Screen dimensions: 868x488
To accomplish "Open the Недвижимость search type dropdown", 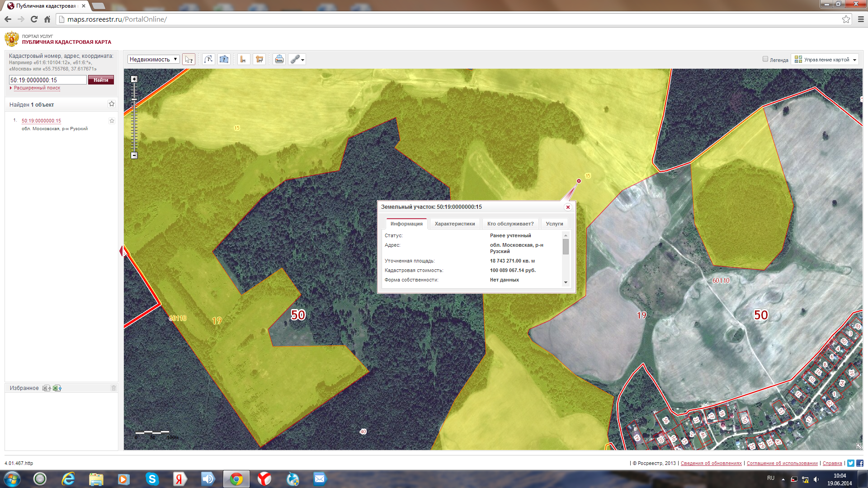I will (154, 59).
